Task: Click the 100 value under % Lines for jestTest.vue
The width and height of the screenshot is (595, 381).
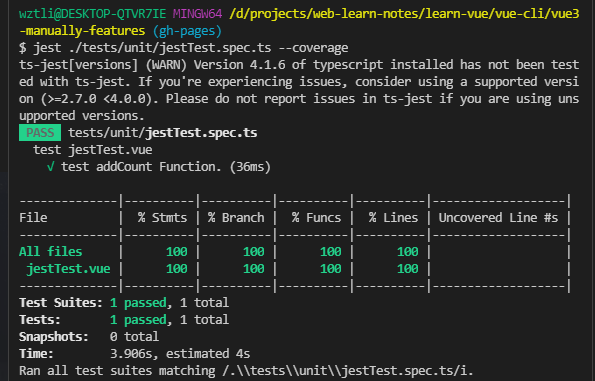Action: [x=408, y=269]
